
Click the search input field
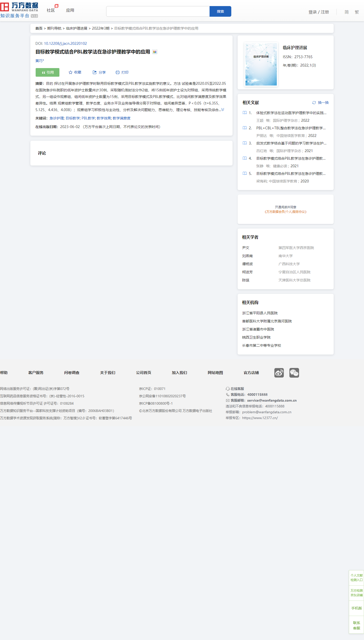tap(158, 11)
